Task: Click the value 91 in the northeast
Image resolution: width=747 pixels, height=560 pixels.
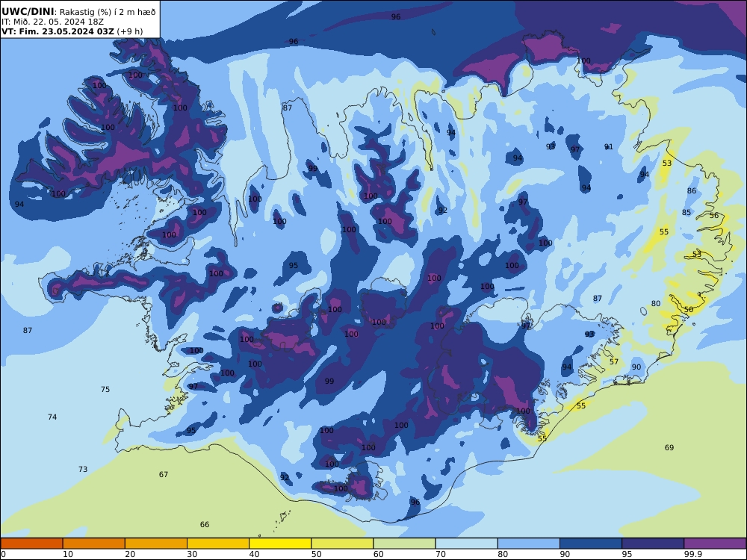Action: (608, 146)
